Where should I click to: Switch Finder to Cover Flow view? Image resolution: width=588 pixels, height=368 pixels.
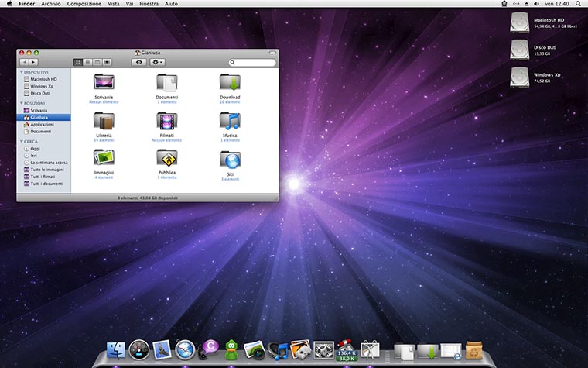coord(108,62)
